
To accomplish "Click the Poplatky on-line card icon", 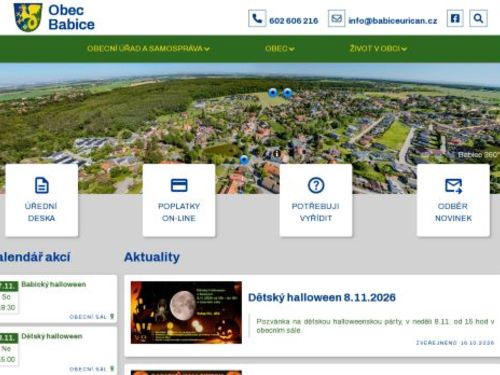I will (179, 185).
